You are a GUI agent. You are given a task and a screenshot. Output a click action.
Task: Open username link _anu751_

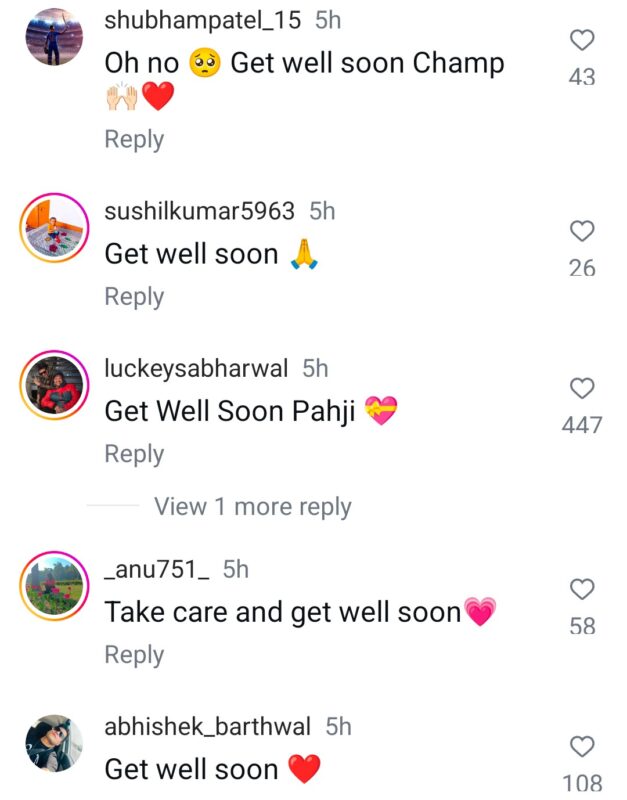[157, 569]
